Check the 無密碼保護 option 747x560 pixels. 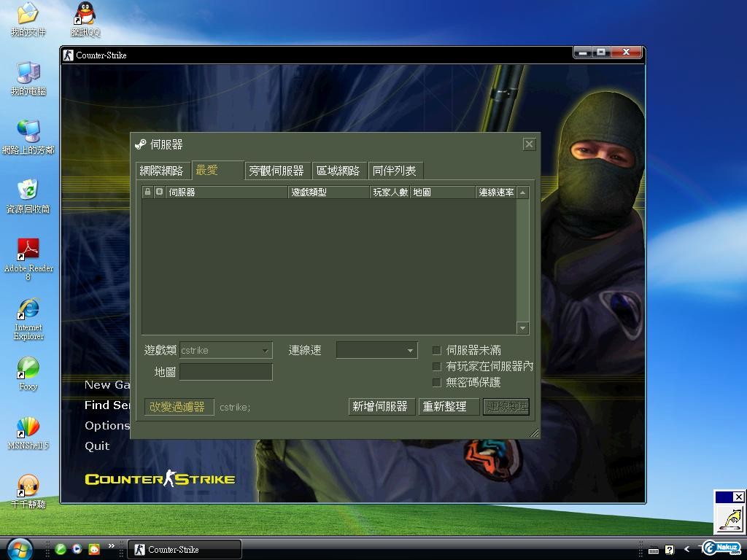coord(437,382)
